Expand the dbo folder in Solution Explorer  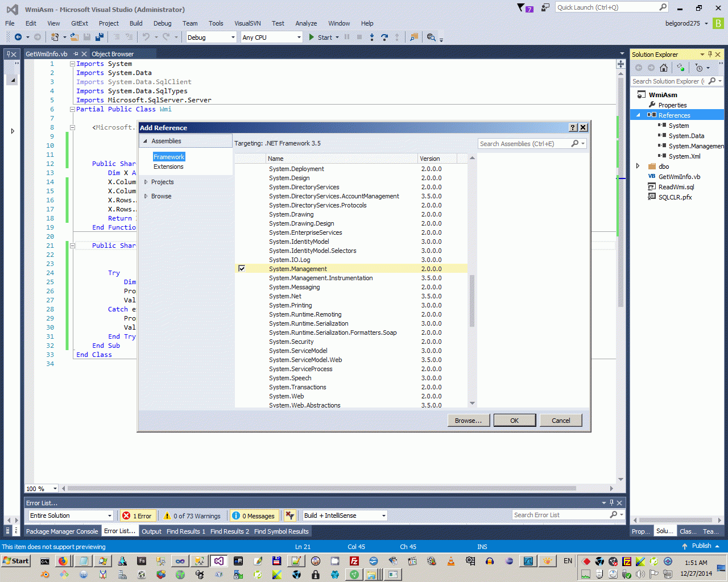[638, 167]
